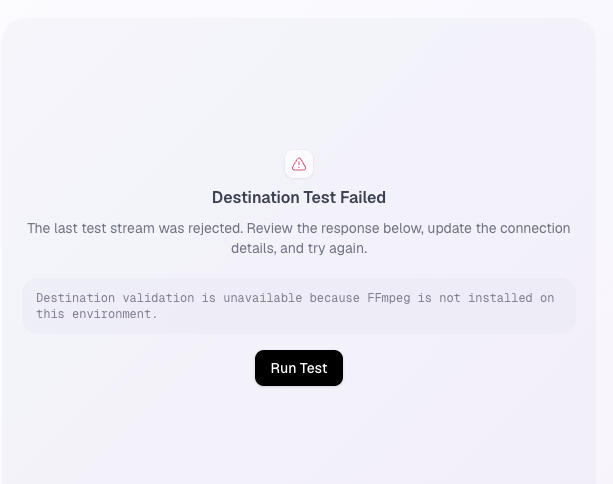Click the Run Test button
This screenshot has width=613, height=484.
[299, 368]
